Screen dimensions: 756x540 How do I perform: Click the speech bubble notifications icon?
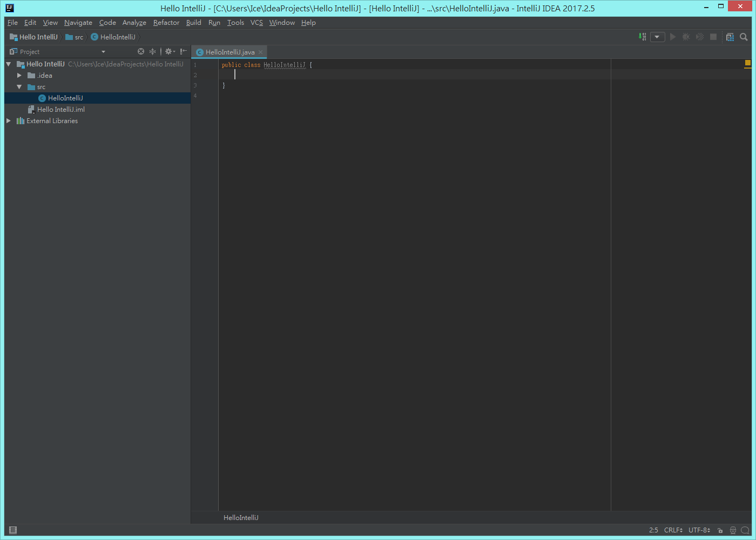[745, 530]
